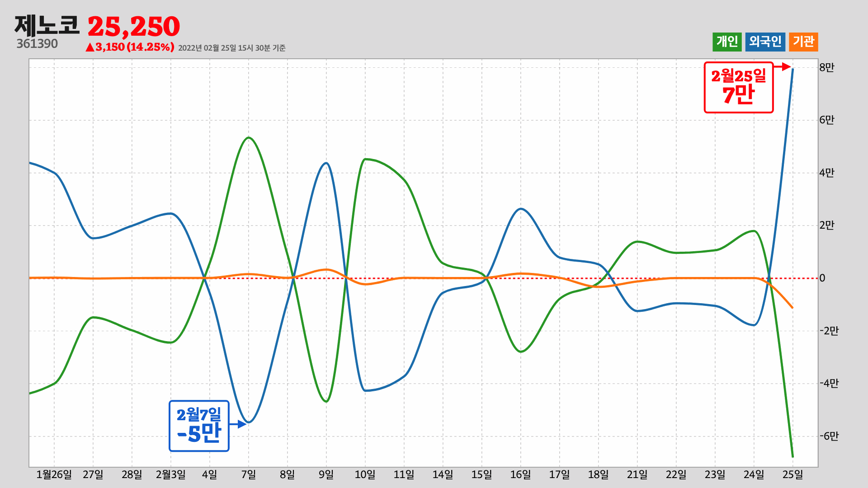Click the 28일 x-axis date label
The height and width of the screenshot is (488, 868).
pyautogui.click(x=132, y=474)
